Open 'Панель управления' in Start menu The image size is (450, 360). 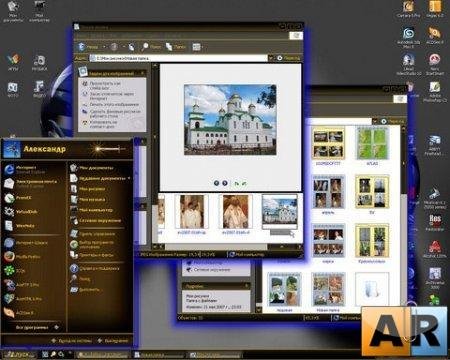coord(93,234)
